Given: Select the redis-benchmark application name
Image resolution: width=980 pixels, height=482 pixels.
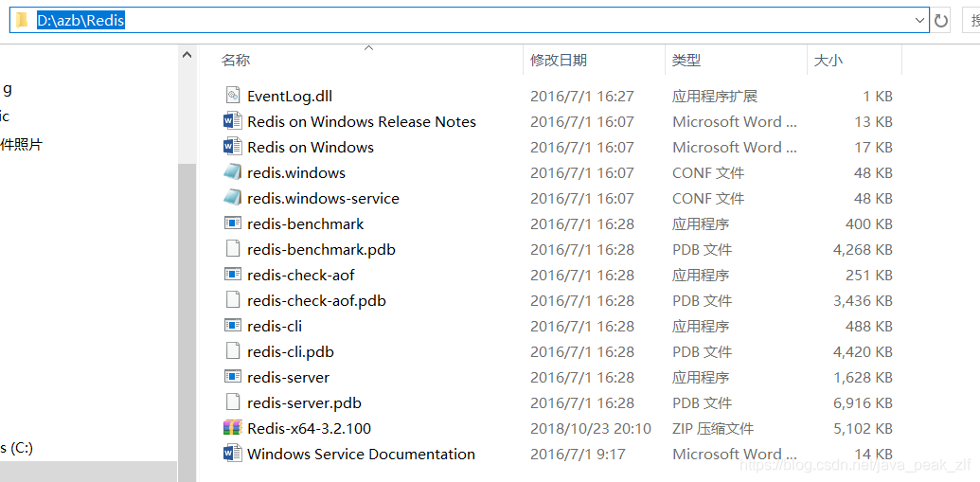Looking at the screenshot, I should click(x=306, y=223).
